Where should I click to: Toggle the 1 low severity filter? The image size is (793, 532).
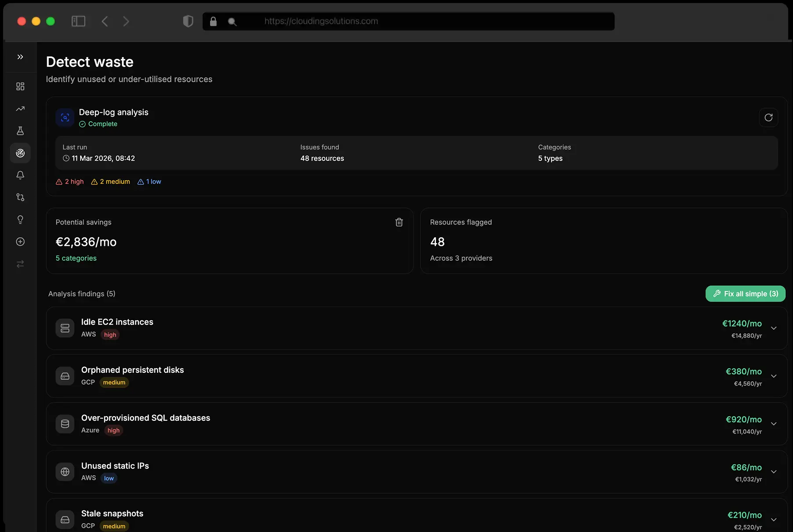pyautogui.click(x=149, y=181)
